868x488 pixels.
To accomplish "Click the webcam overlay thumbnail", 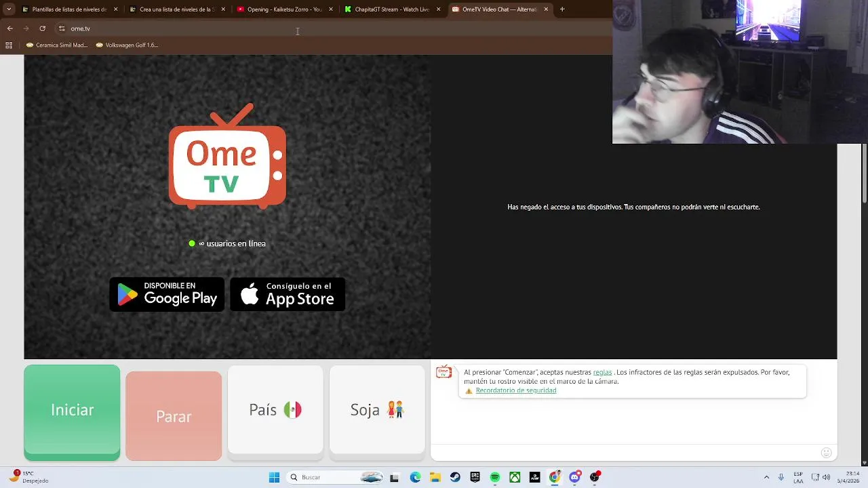I will point(740,72).
